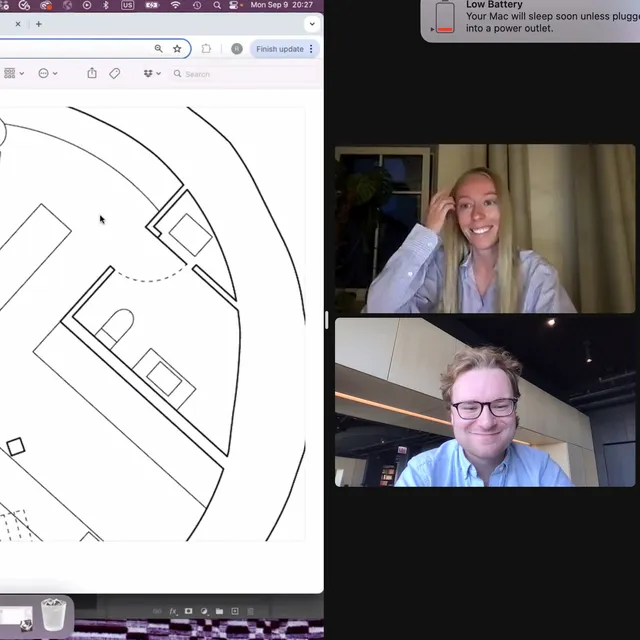Image resolution: width=640 pixels, height=640 pixels.
Task: Open the Dropbox dropdown menu
Action: pos(152,73)
